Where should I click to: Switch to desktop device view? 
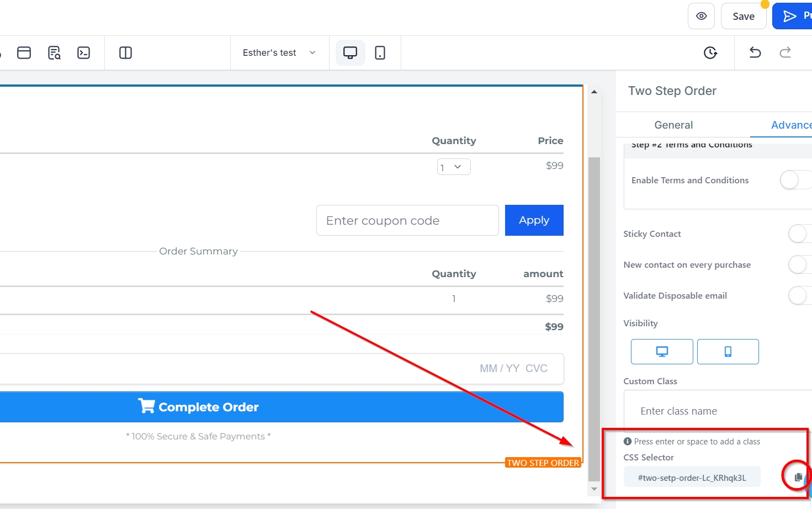pos(350,52)
